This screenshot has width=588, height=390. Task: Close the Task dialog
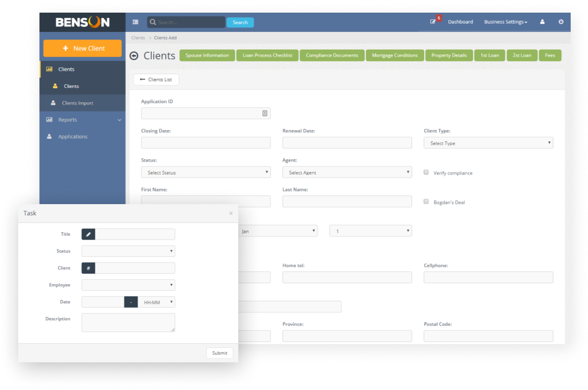click(x=231, y=213)
